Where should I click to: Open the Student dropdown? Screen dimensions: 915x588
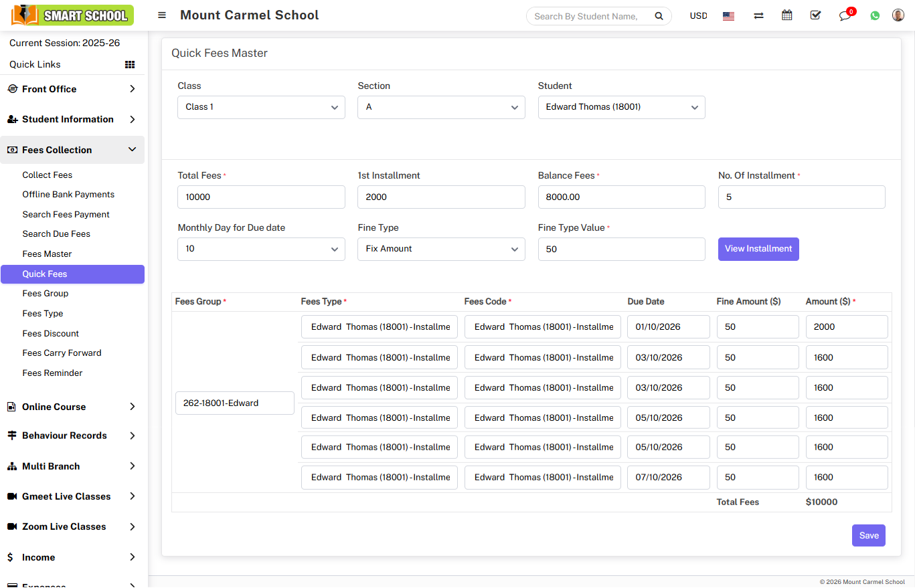pyautogui.click(x=621, y=107)
